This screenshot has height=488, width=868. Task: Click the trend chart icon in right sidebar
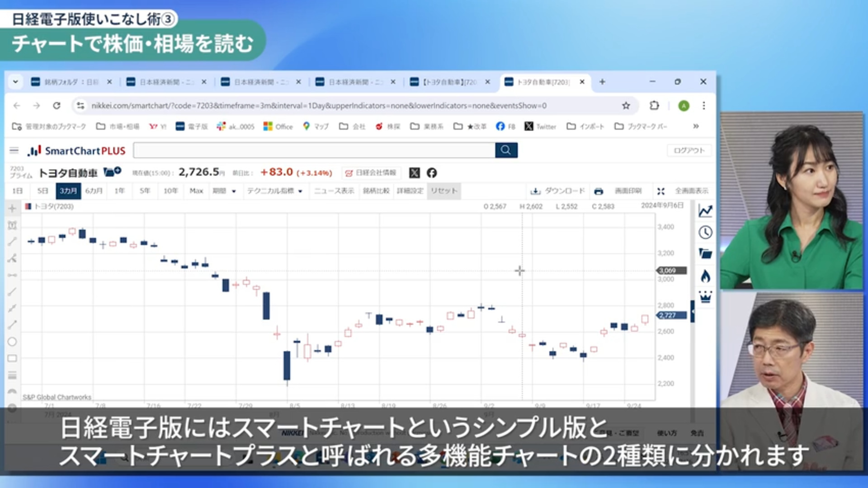pyautogui.click(x=705, y=211)
